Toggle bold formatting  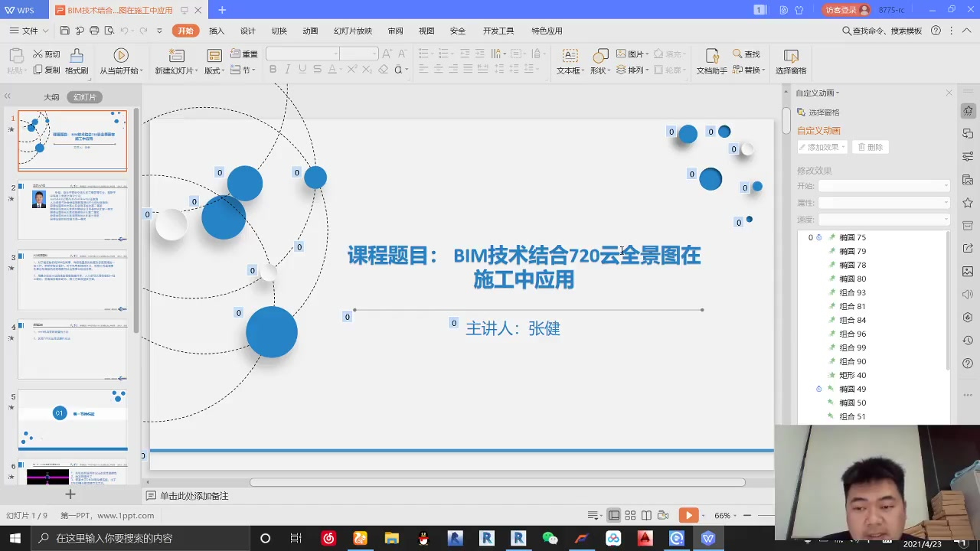click(x=273, y=70)
